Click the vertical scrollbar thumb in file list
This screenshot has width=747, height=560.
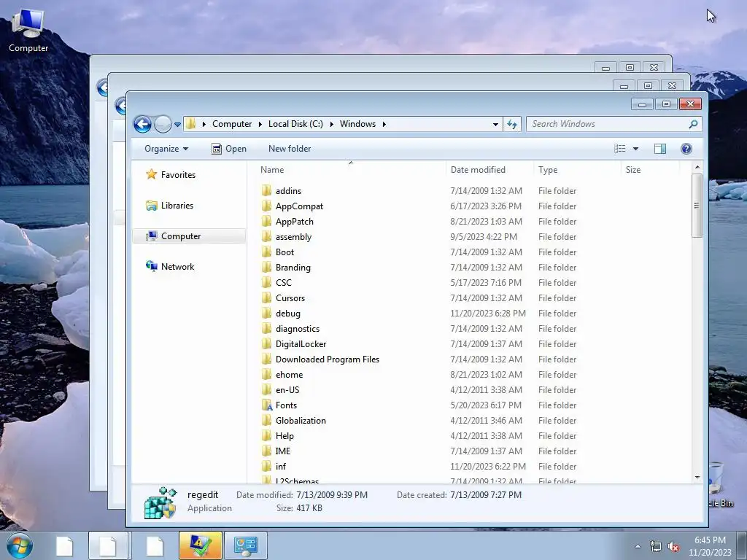tap(697, 205)
